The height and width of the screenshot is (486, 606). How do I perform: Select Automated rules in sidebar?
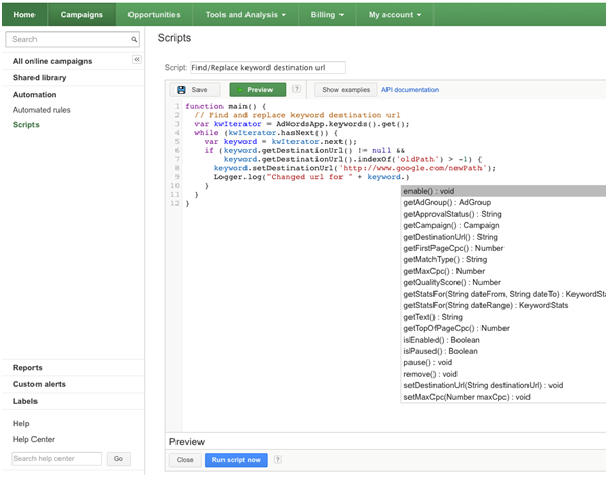click(41, 110)
